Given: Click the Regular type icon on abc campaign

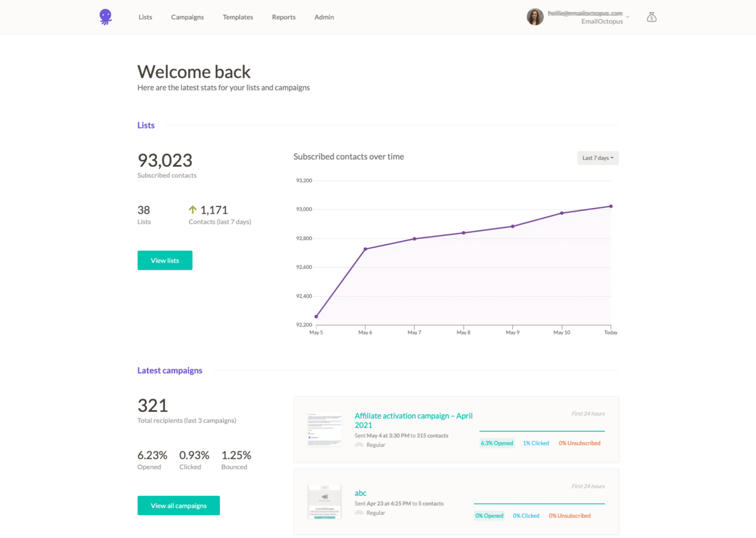Looking at the screenshot, I should tap(359, 513).
